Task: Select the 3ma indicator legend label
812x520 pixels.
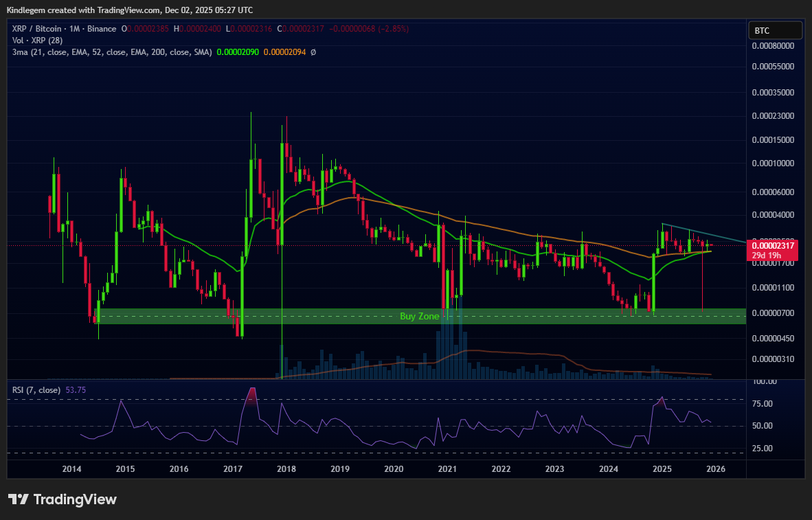Action: click(112, 52)
